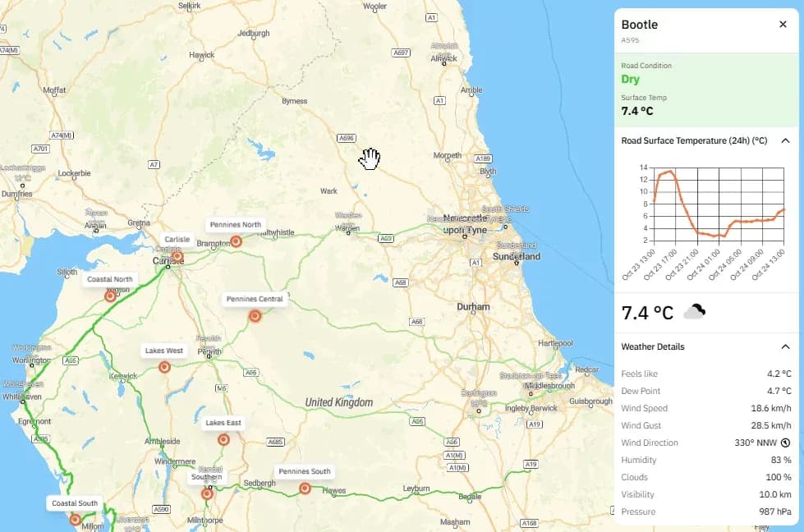Open the Pennines Central weather station marker
Screen dimensions: 804x532
(x=255, y=314)
